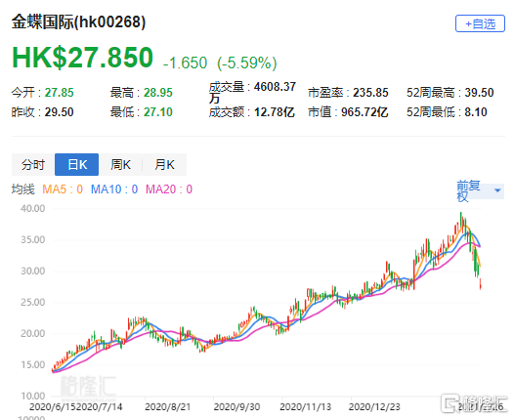This screenshot has height=420, width=514.
Task: Click the 成交量 value 4608.37
Action: pyautogui.click(x=275, y=87)
